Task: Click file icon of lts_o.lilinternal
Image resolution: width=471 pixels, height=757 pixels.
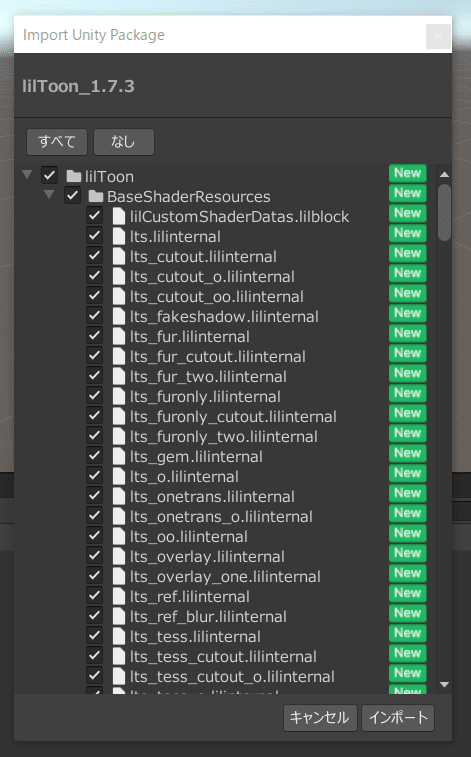Action: (119, 477)
